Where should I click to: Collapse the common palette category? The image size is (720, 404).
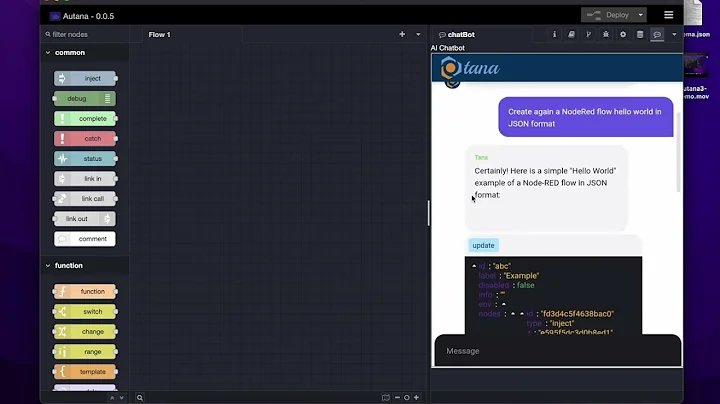pos(48,53)
